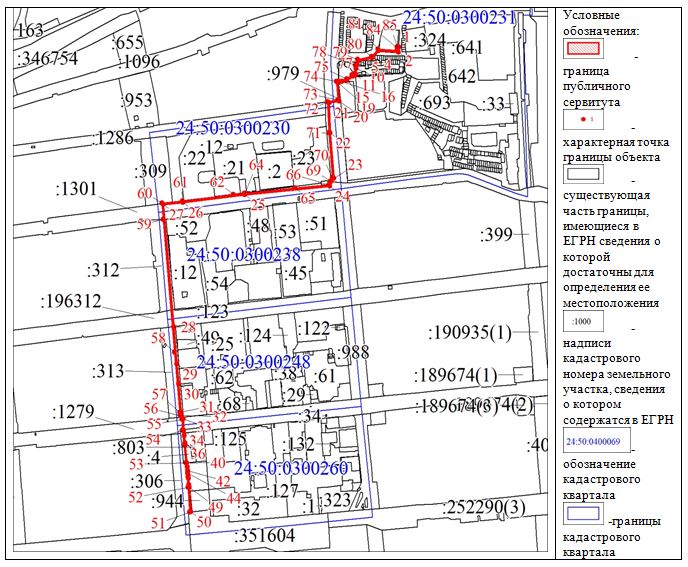Image resolution: width=688 pixels, height=567 pixels.
Task: Click the red characteristic point legend symbol
Action: 582,119
